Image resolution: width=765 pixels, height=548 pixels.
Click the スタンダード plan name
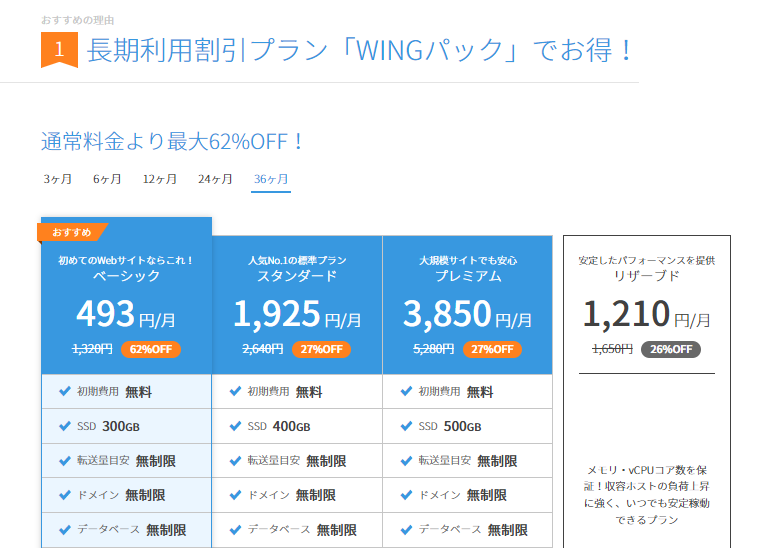point(297,276)
